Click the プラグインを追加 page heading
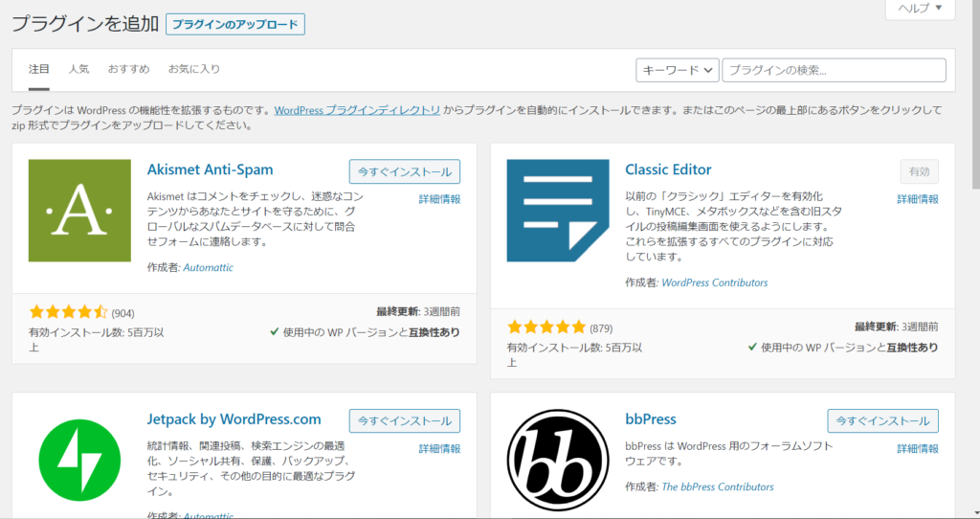This screenshot has width=980, height=519. pos(85,24)
